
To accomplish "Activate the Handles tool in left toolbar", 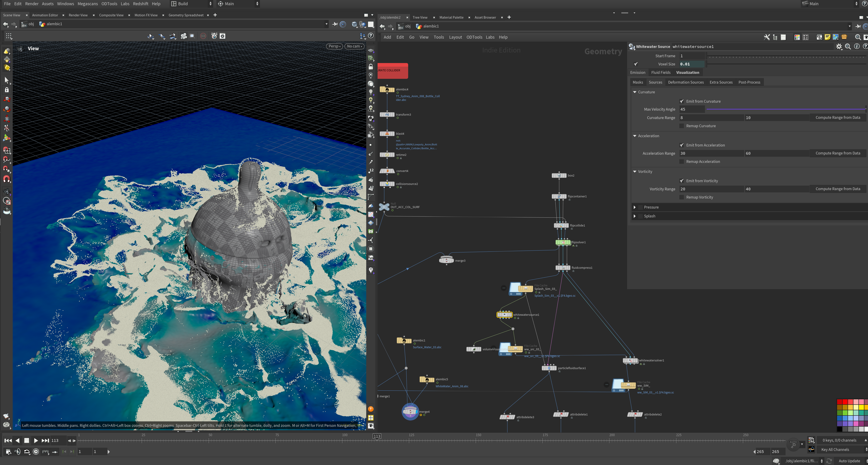I will click(7, 138).
